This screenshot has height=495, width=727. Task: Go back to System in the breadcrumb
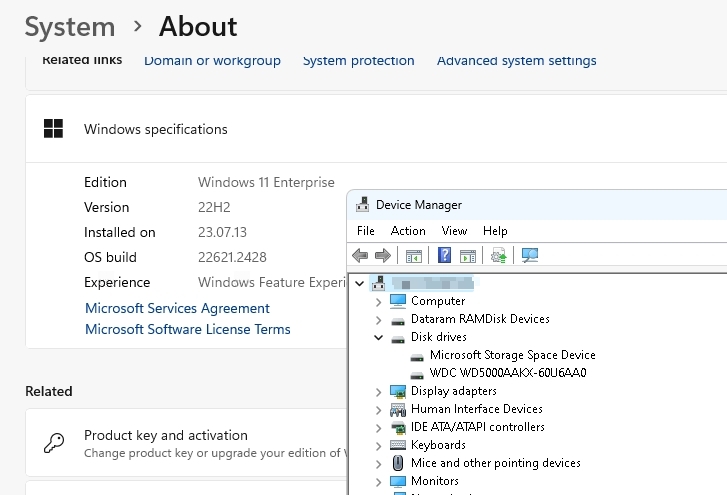70,26
